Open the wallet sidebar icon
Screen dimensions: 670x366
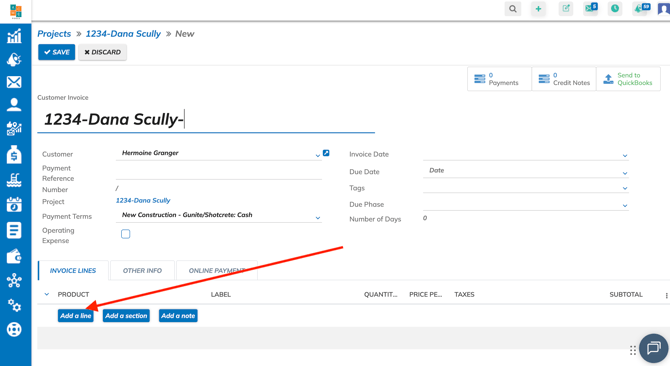(x=14, y=256)
